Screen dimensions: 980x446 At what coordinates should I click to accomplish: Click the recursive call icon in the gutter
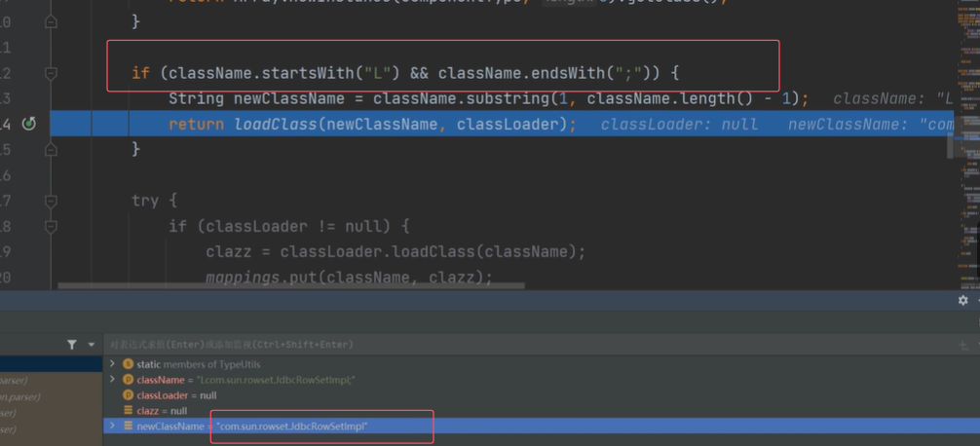(29, 124)
